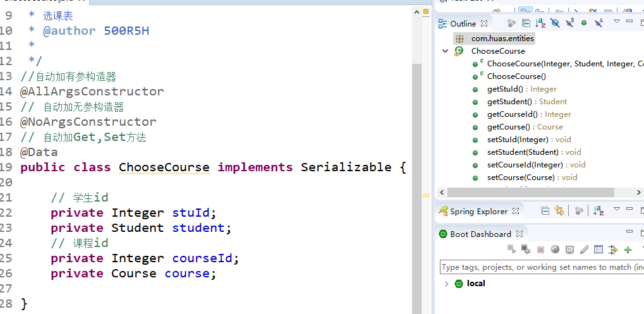Click the courseId field name in code

[202, 258]
